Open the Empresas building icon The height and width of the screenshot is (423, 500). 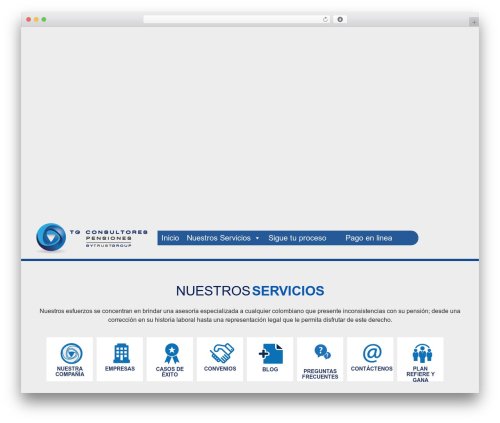pyautogui.click(x=121, y=353)
